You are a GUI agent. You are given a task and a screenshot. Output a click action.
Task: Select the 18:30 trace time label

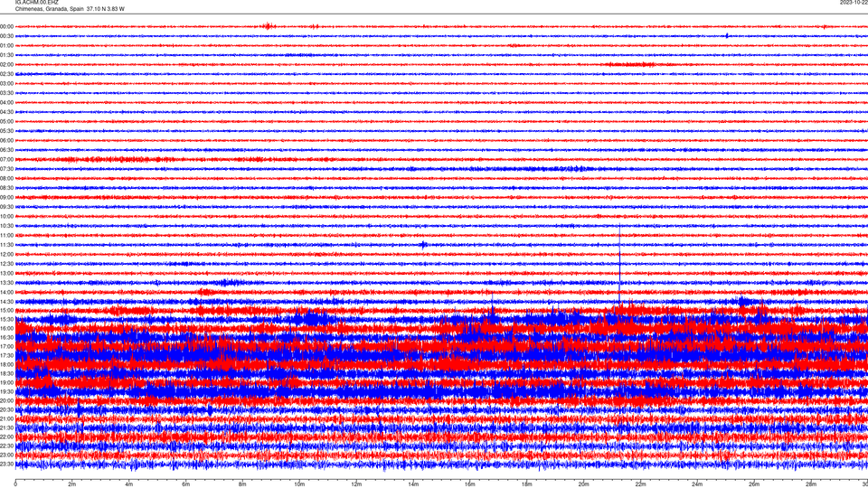coord(6,373)
